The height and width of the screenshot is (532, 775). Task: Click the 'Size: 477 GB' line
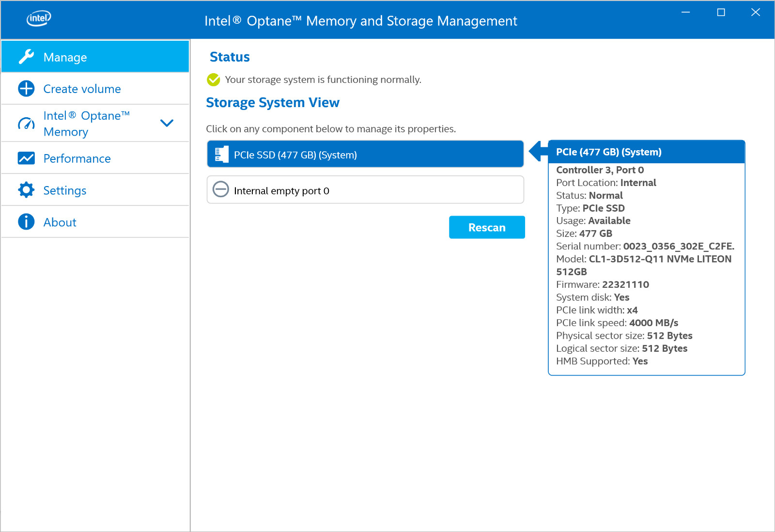point(584,234)
